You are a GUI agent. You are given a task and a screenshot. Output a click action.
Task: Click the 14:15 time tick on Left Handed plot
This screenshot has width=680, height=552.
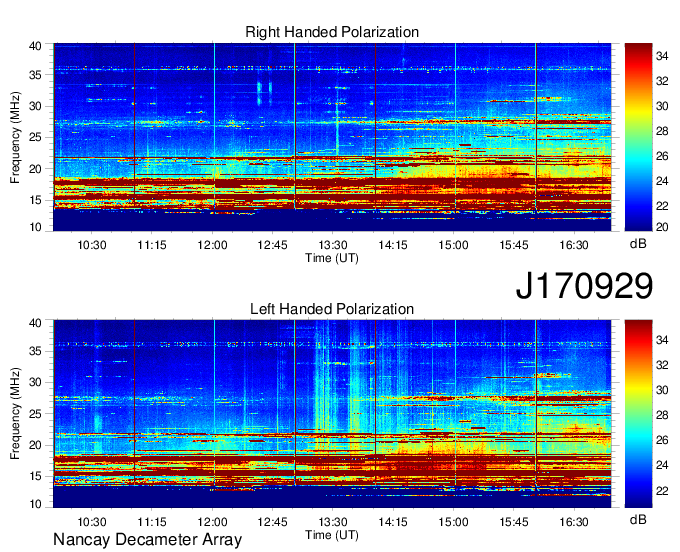[393, 522]
